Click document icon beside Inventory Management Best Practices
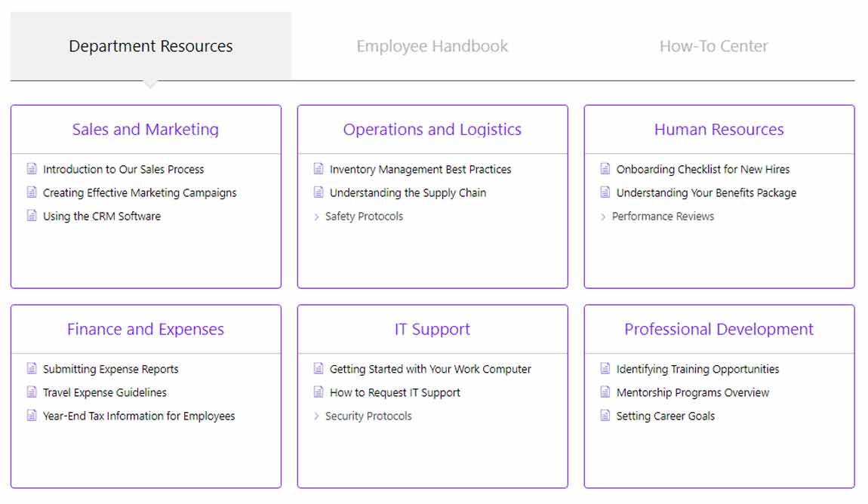The image size is (868, 504). (x=319, y=169)
